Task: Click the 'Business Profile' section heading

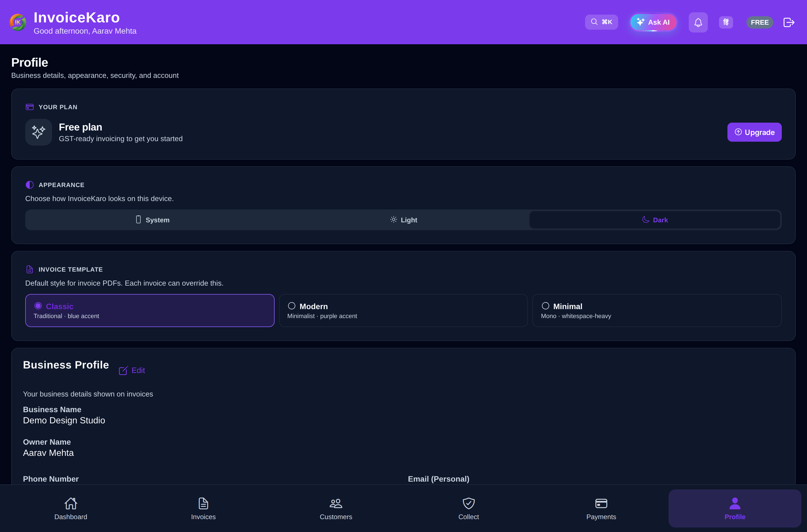Action: (x=66, y=365)
